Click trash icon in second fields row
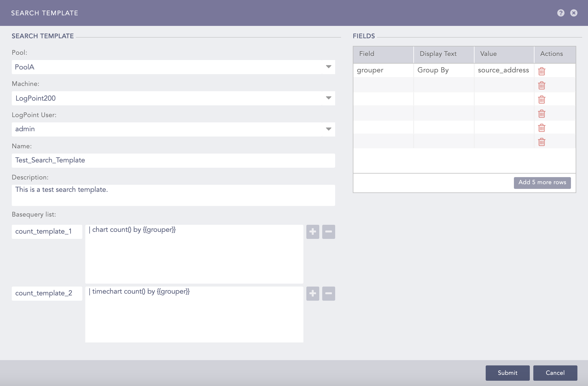The height and width of the screenshot is (386, 588). click(x=542, y=85)
